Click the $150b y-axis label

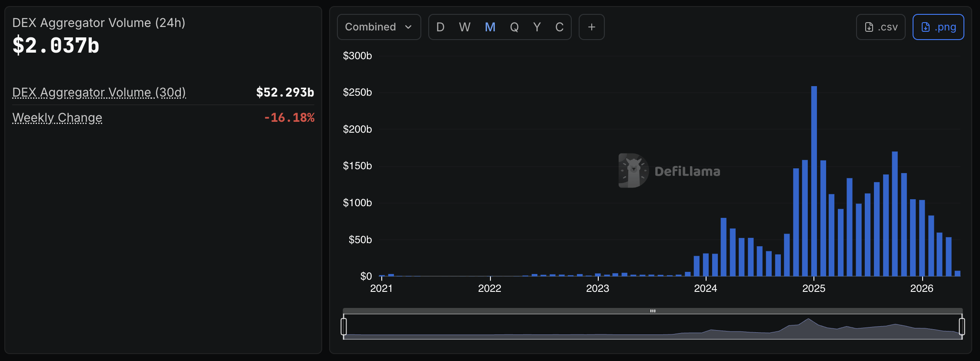coord(357,166)
